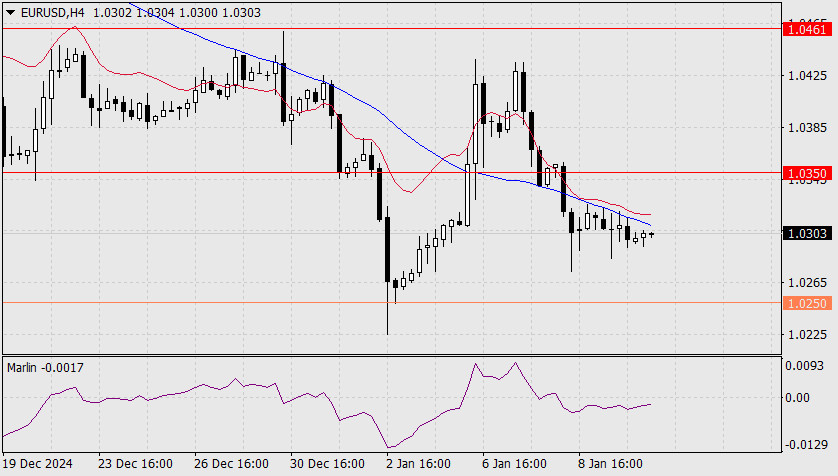The height and width of the screenshot is (476, 838).
Task: Click the 1.0225 price scale value
Action: coord(808,334)
